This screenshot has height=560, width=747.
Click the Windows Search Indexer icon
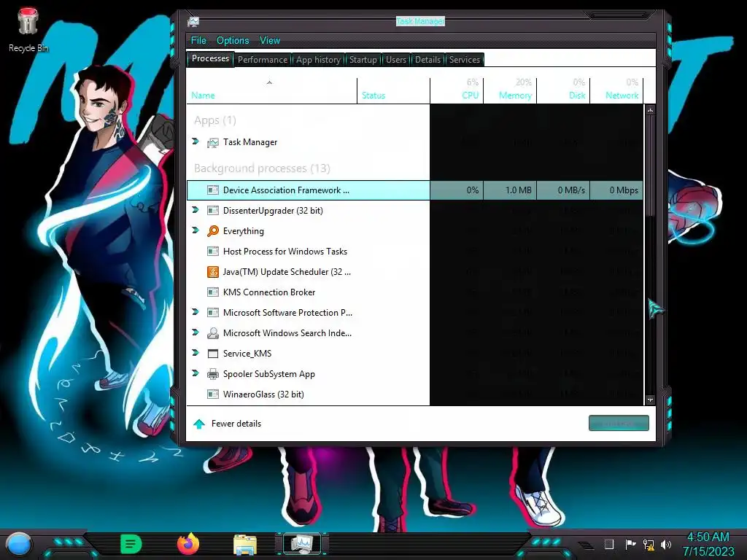pyautogui.click(x=212, y=333)
